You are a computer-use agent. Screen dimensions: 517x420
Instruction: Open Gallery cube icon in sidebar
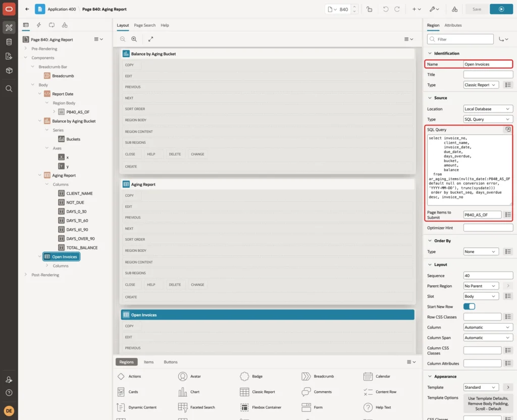click(x=9, y=70)
